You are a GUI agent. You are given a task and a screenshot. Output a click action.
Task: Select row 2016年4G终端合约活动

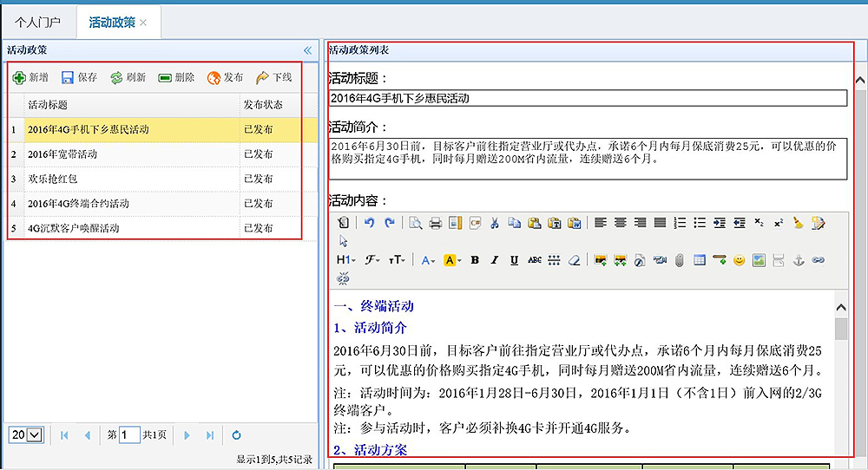point(162,204)
